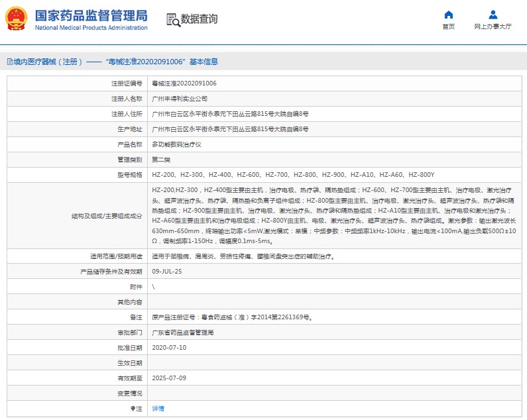Image resolution: width=527 pixels, height=420 pixels.
Task: Click the 审批部门 row label
Action: (130, 333)
